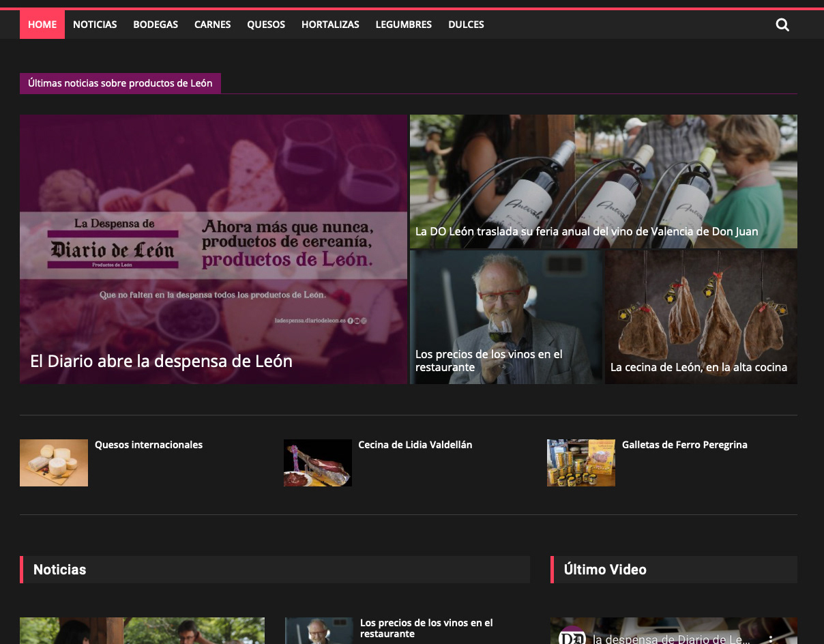Click the Galletas de Ferro Peregrina thumbnail
Viewport: 824px width, 644px height.
(x=581, y=463)
